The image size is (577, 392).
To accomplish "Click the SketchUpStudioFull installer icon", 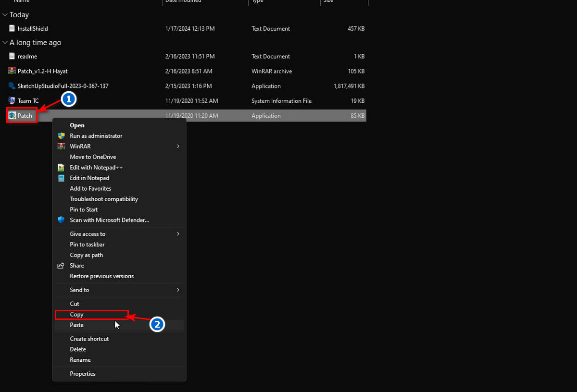I will pos(12,86).
